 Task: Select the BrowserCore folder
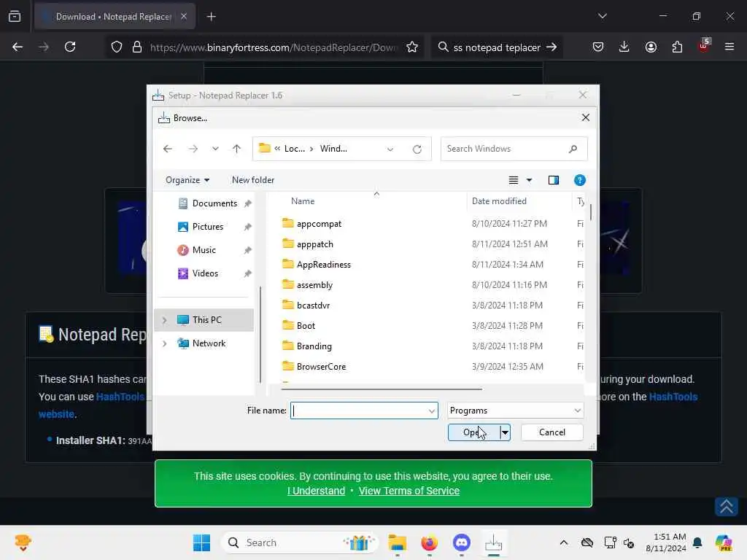tap(321, 367)
